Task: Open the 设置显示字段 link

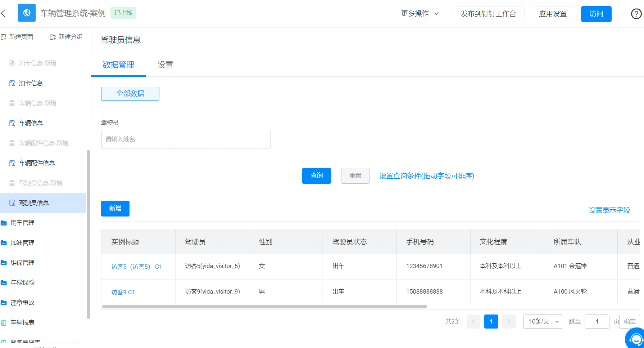Action: [x=609, y=210]
